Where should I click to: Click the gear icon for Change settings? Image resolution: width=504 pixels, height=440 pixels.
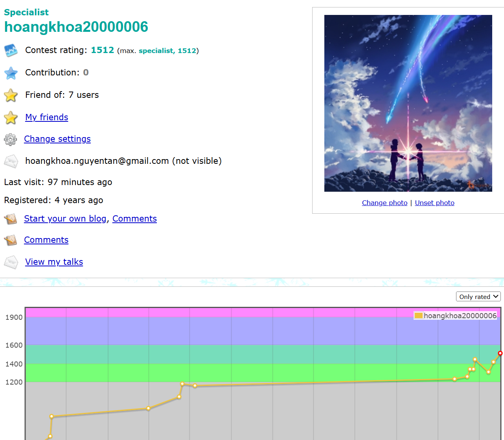pyautogui.click(x=11, y=139)
